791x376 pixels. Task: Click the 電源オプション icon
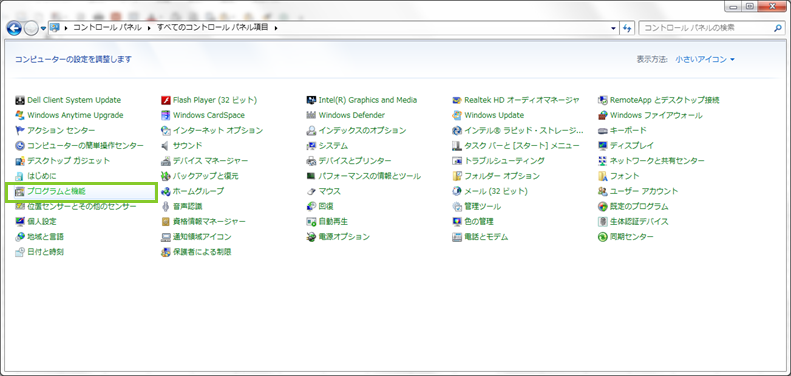[311, 237]
